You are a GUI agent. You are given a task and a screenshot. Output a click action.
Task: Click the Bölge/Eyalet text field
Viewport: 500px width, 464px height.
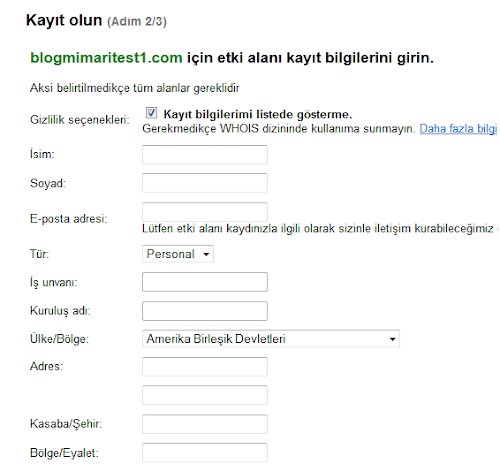pyautogui.click(x=205, y=453)
